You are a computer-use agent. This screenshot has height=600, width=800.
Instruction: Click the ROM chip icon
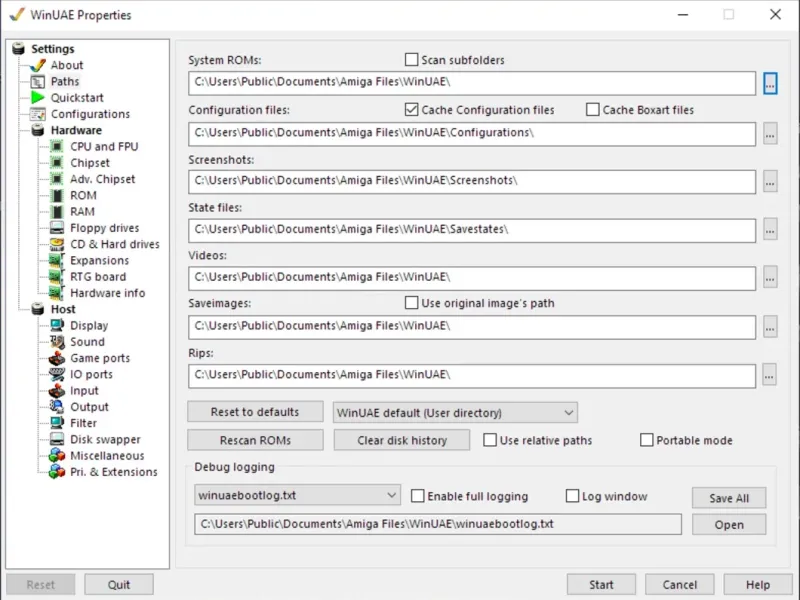click(x=57, y=195)
